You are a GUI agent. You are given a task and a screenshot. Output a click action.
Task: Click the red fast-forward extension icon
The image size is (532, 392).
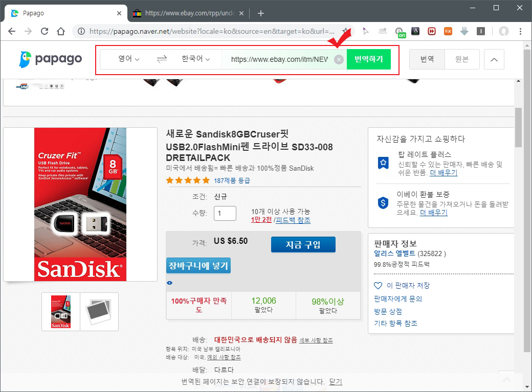(432, 31)
